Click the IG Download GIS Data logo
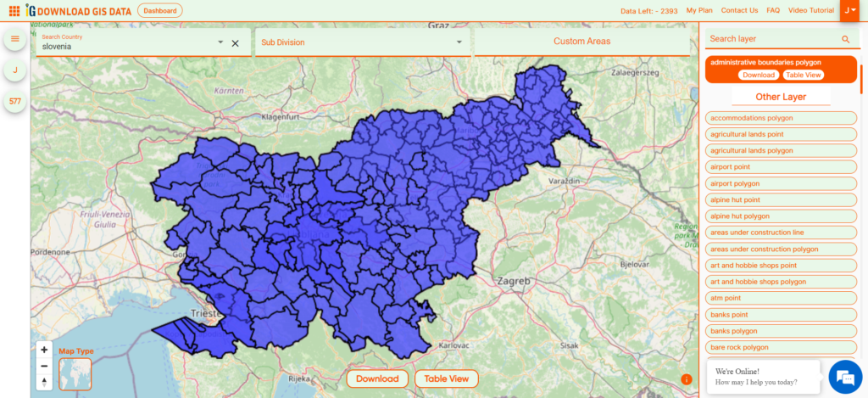The width and height of the screenshot is (868, 398). (78, 10)
